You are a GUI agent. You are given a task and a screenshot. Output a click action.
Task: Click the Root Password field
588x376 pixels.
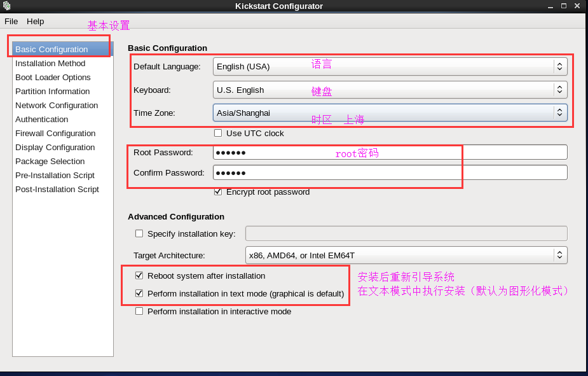390,152
